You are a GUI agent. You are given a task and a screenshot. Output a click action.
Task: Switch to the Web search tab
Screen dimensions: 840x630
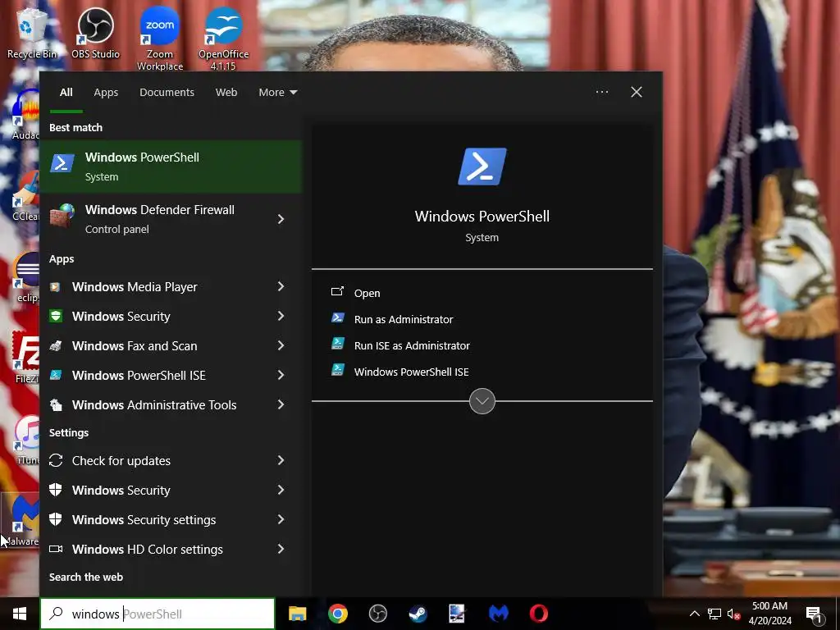226,92
